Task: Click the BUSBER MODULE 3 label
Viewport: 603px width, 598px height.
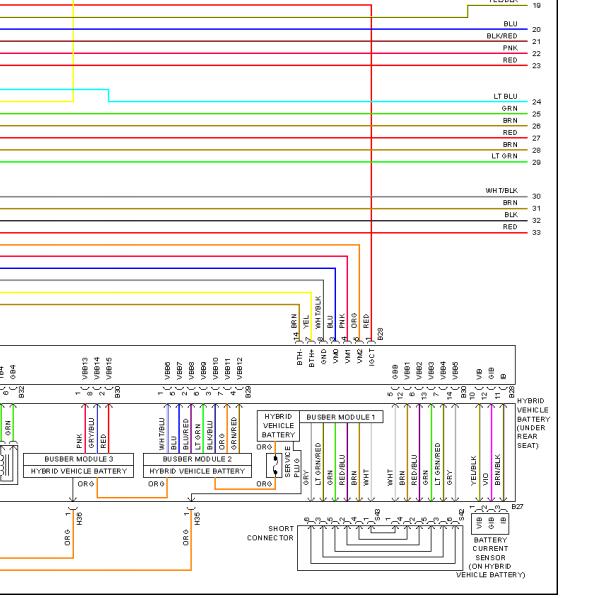Action: click(79, 459)
